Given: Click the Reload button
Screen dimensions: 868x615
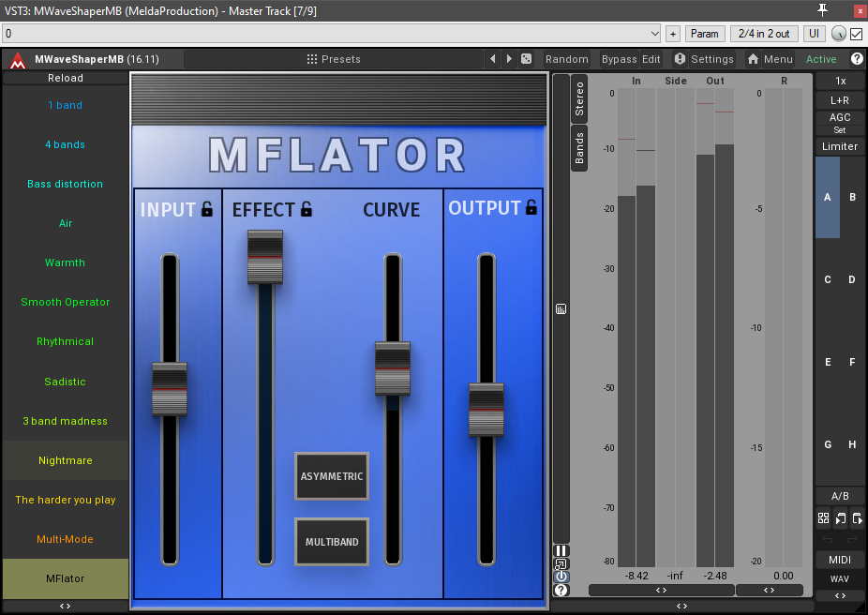Looking at the screenshot, I should pos(66,78).
